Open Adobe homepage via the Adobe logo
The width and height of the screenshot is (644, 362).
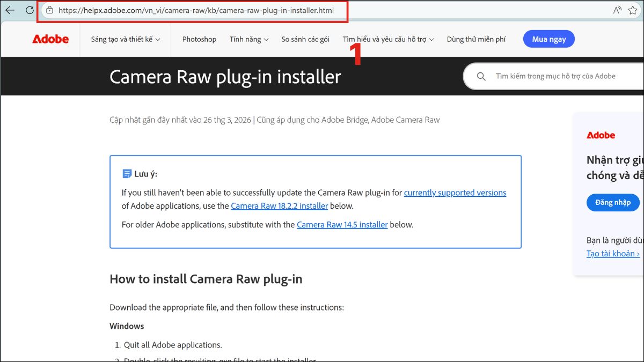[50, 39]
